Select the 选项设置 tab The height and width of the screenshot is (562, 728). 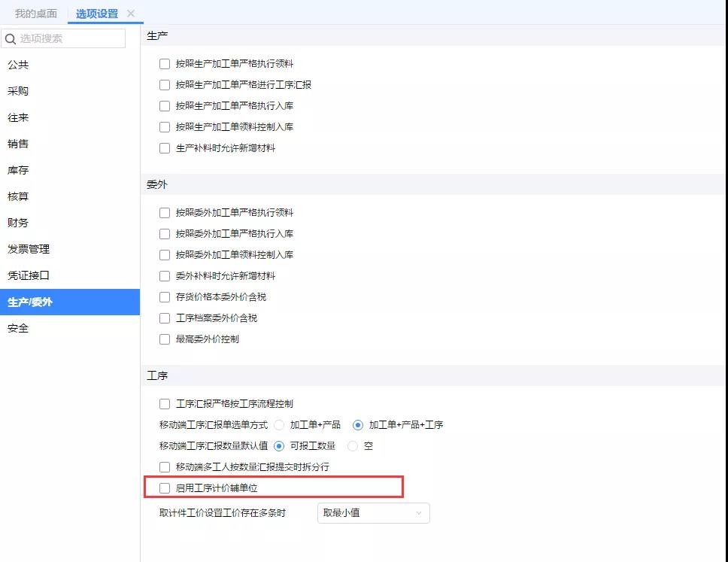(x=97, y=14)
